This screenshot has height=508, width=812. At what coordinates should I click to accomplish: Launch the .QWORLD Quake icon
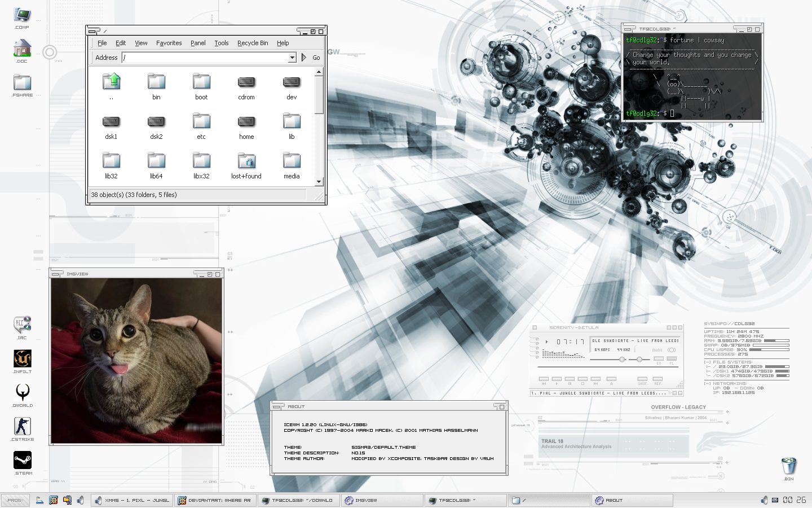pyautogui.click(x=22, y=392)
